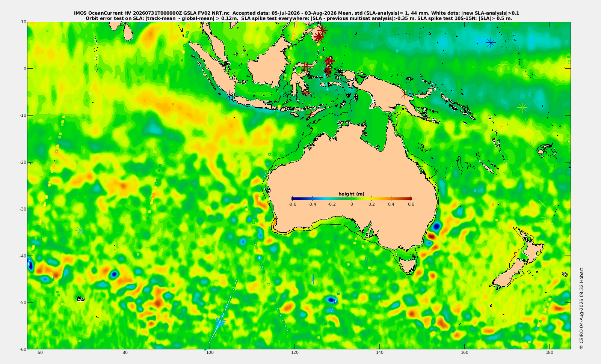
Task: Click the longitude 80 x-axis label
Action: click(x=125, y=352)
